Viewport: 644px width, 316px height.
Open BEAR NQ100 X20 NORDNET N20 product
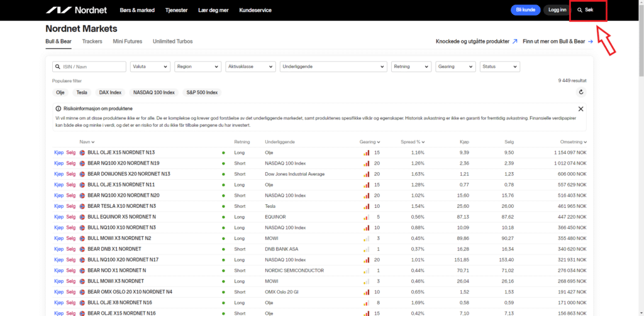click(124, 195)
